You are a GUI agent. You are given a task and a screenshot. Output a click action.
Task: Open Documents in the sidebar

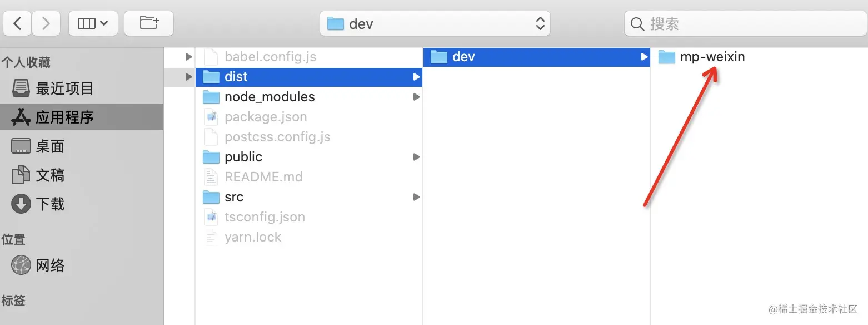point(50,175)
